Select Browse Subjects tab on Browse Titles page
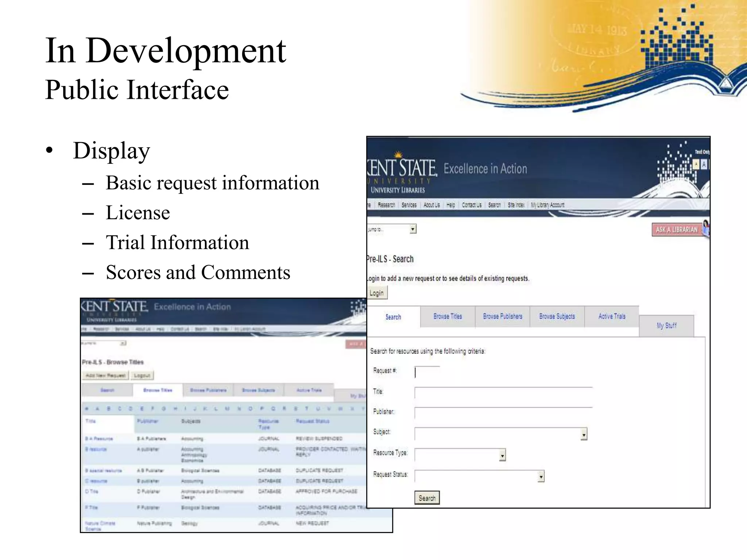The height and width of the screenshot is (560, 747). [x=259, y=390]
